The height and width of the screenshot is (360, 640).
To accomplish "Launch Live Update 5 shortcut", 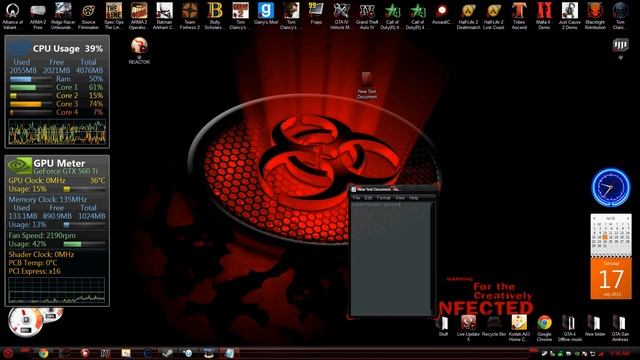I will 468,328.
